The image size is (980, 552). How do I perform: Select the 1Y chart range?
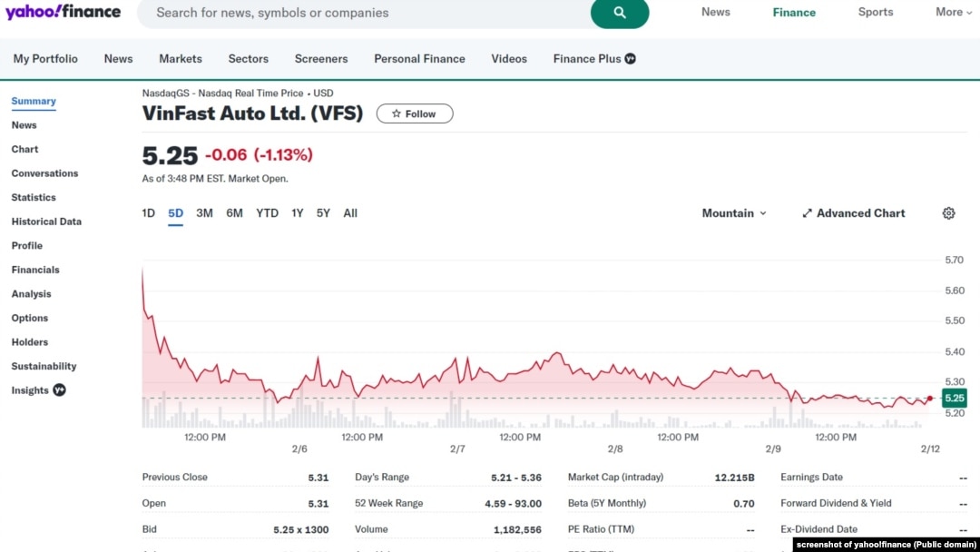298,213
